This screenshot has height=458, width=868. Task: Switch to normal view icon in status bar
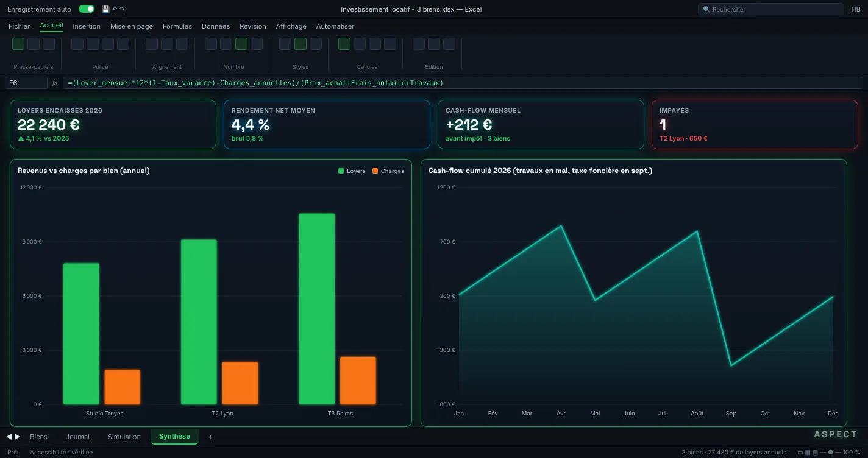point(800,453)
